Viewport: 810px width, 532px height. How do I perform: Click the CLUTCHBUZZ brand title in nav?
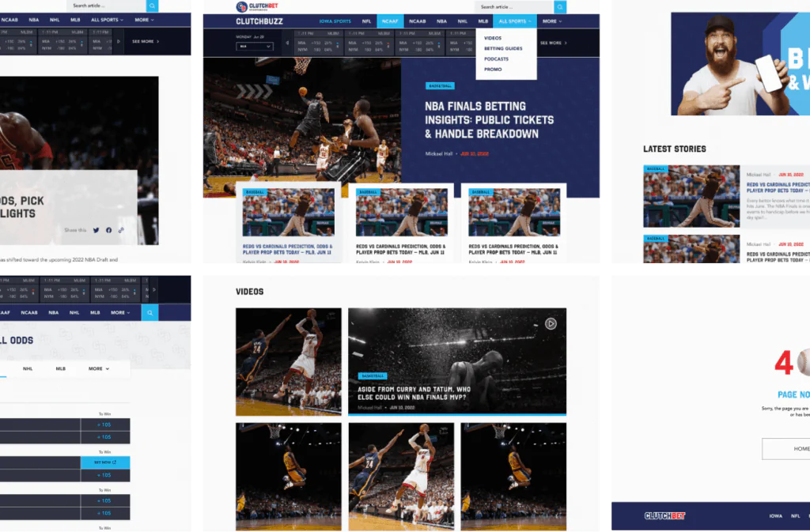(x=259, y=21)
